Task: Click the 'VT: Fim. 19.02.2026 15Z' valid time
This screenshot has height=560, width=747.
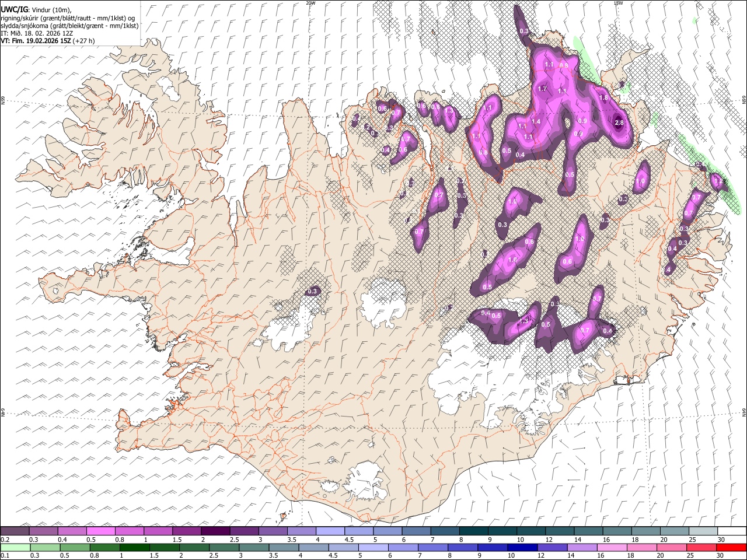Action: point(36,41)
